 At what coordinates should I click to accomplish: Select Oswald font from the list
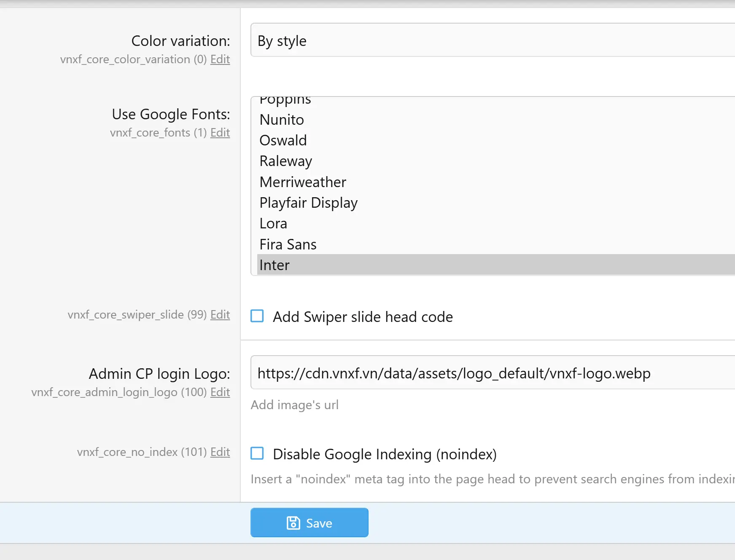[283, 141]
